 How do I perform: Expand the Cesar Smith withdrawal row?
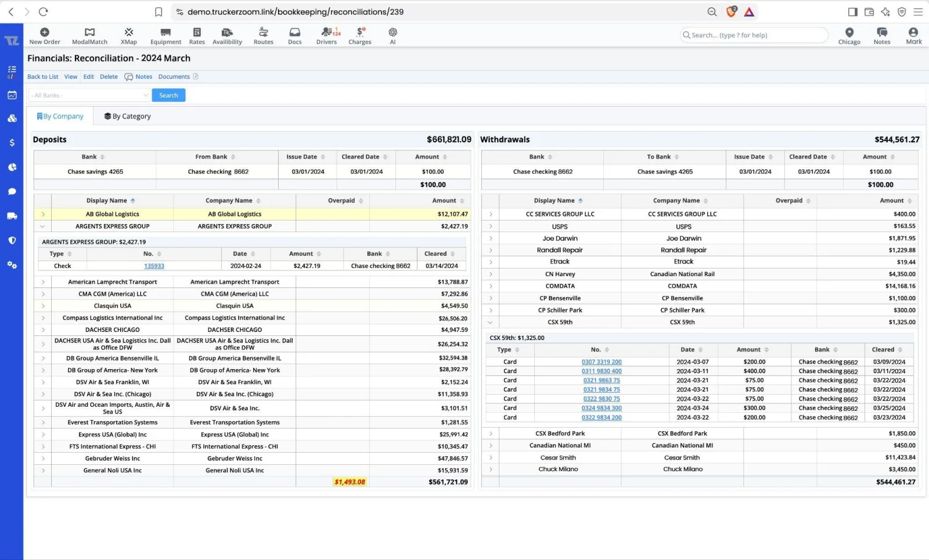pyautogui.click(x=491, y=458)
